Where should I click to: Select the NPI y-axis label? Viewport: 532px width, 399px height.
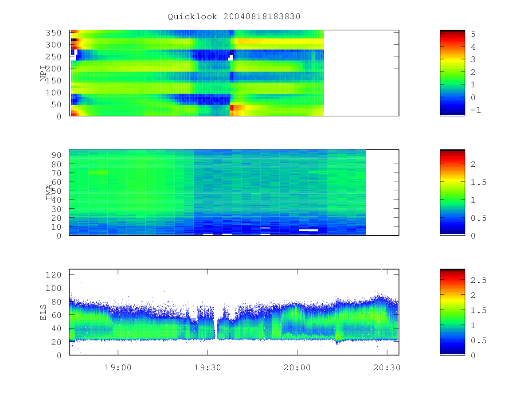(43, 73)
